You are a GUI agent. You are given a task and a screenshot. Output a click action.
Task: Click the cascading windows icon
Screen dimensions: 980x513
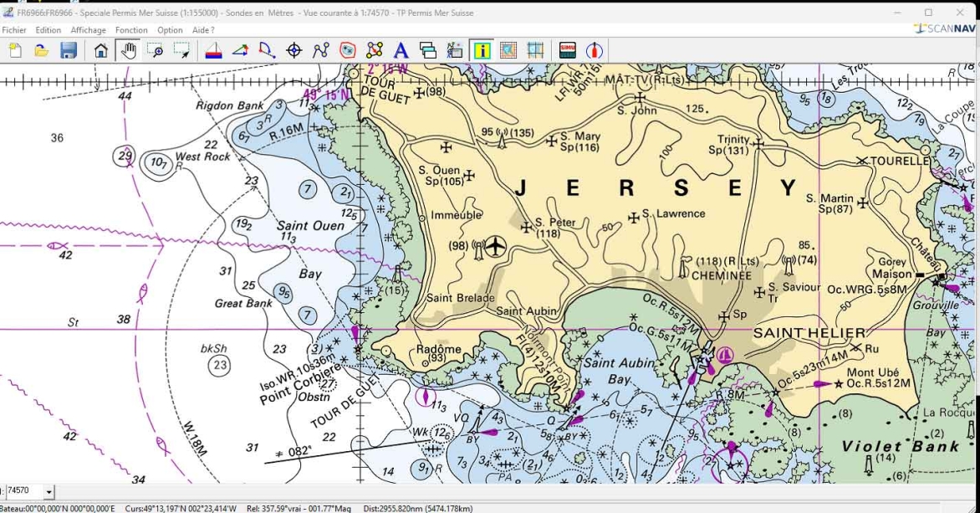click(428, 51)
